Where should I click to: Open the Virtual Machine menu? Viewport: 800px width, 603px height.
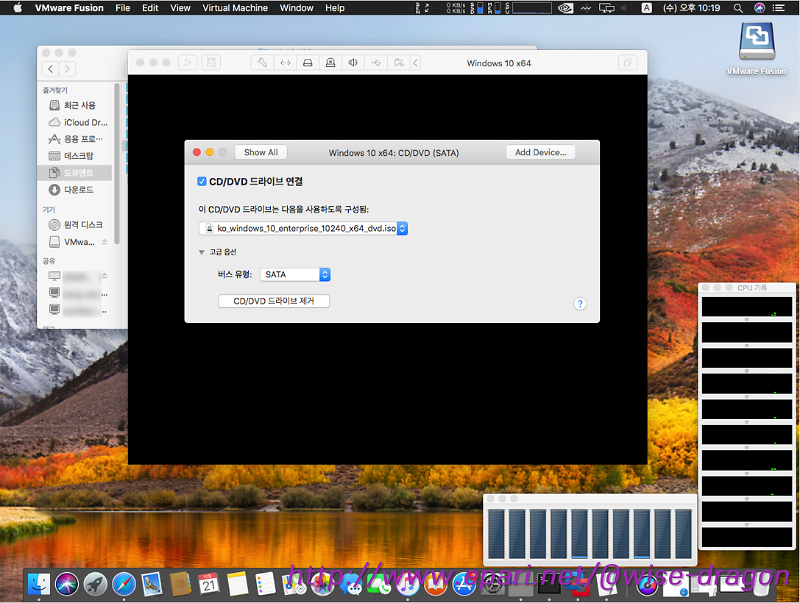(235, 8)
